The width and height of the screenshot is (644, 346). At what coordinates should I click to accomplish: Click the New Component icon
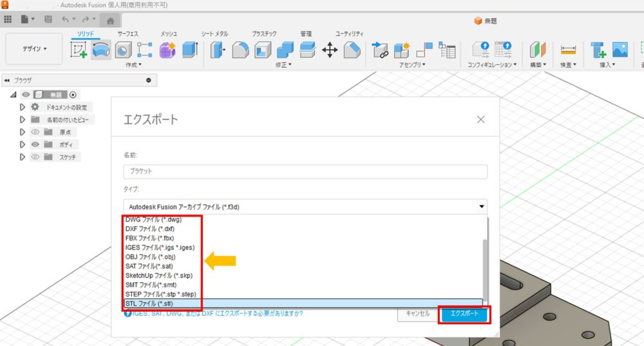[402, 50]
